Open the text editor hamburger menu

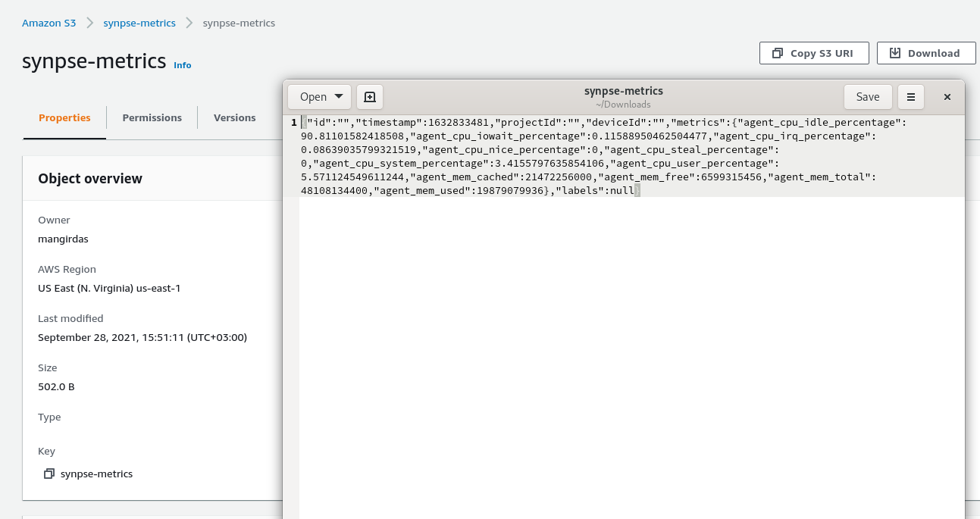click(x=911, y=97)
